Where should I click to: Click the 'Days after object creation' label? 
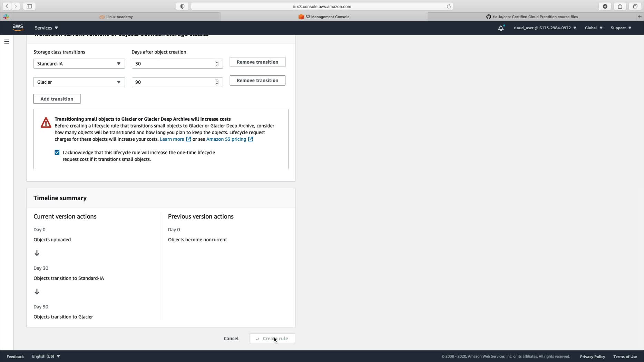pos(159,52)
